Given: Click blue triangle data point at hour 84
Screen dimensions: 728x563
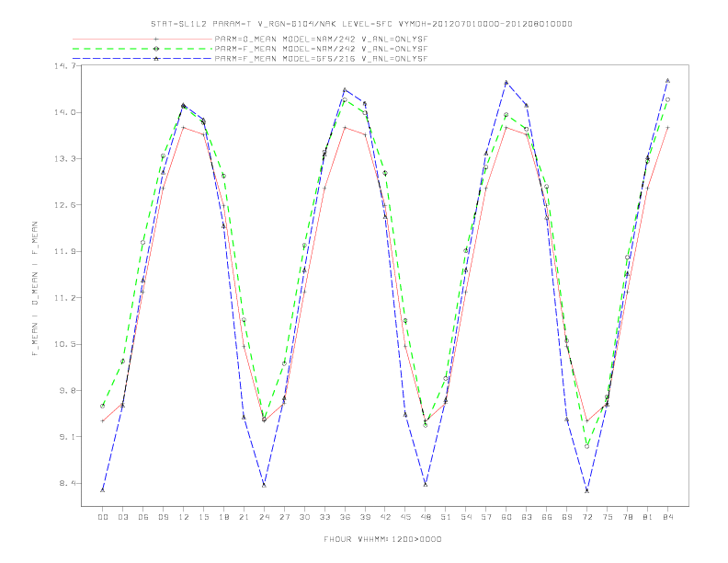Looking at the screenshot, I should [x=667, y=80].
